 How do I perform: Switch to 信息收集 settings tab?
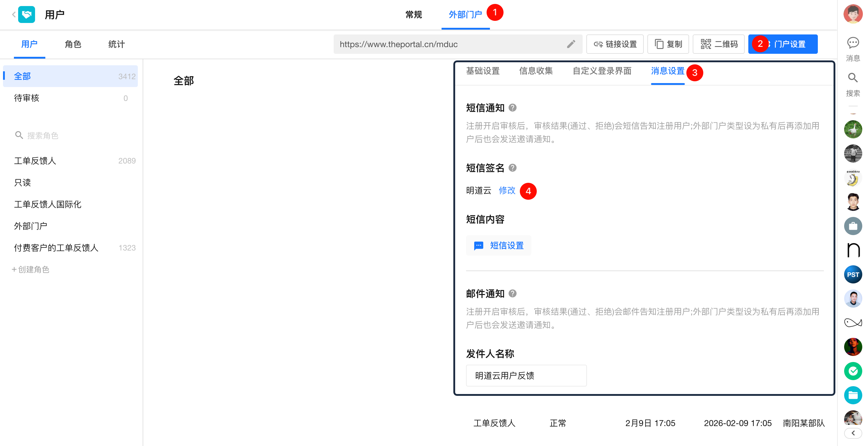(x=536, y=71)
